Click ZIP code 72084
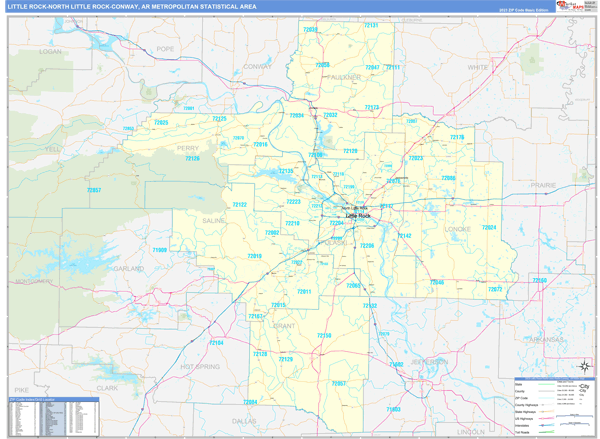Viewport: 600px width, 439px height. tap(250, 402)
